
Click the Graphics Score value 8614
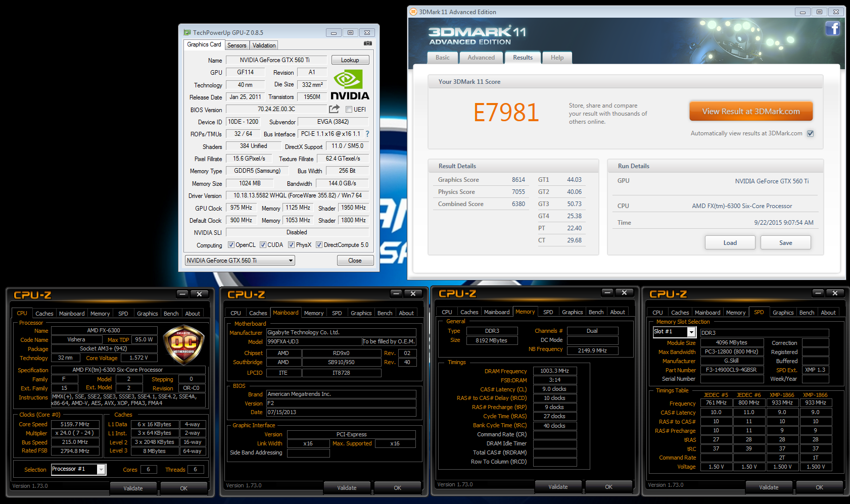click(x=518, y=180)
